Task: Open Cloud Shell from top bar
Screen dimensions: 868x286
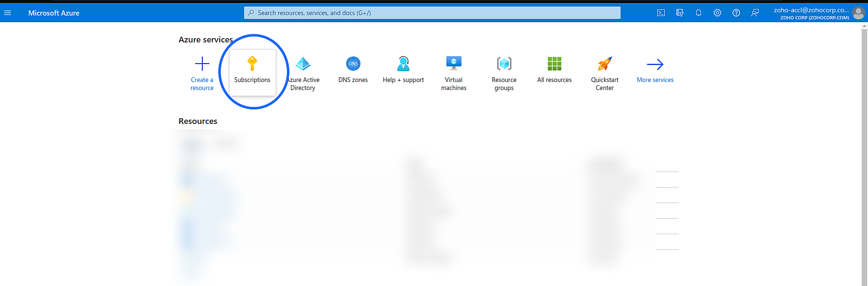Action: (661, 13)
